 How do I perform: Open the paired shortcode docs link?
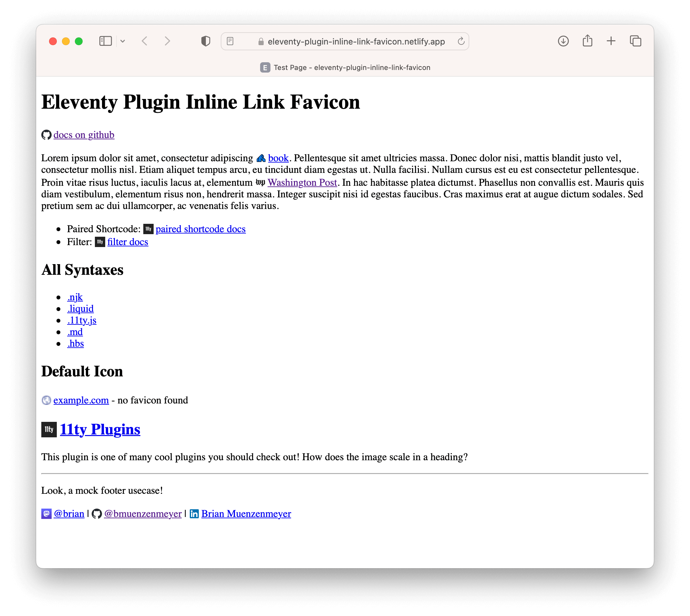point(200,229)
